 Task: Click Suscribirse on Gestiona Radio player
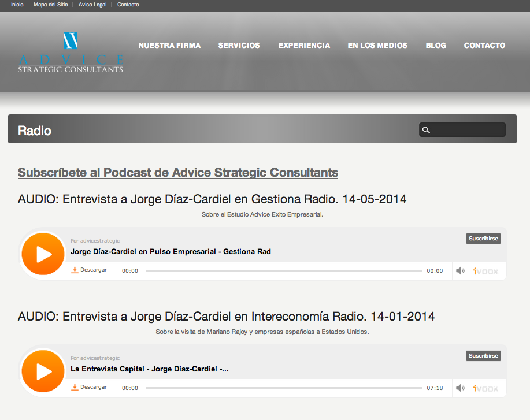(483, 239)
